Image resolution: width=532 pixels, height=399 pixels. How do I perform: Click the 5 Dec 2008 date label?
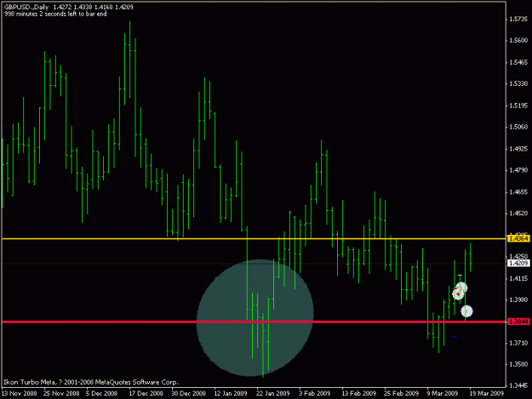[102, 393]
